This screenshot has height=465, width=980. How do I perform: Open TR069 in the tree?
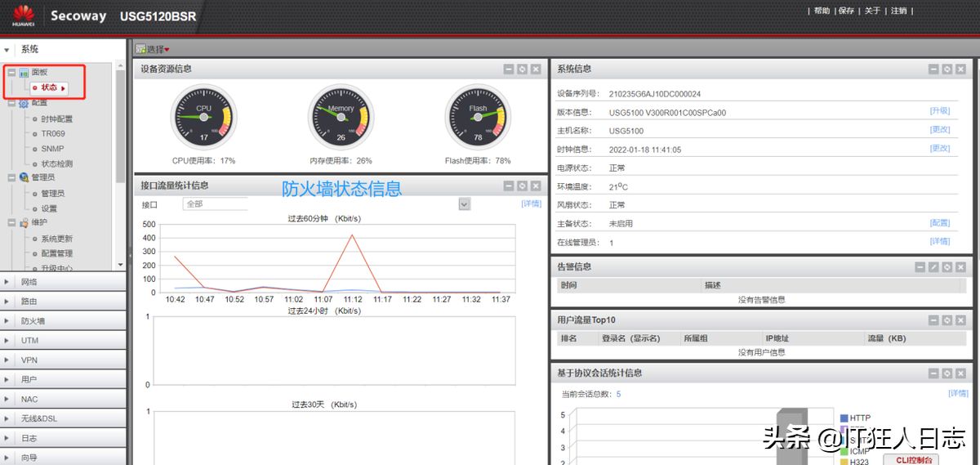tap(53, 134)
